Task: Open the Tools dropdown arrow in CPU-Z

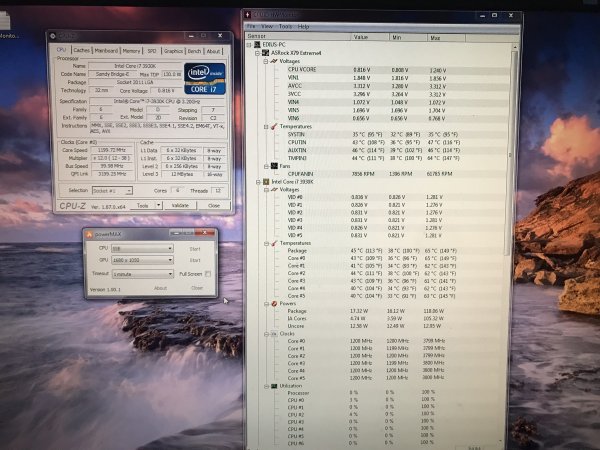Action: coord(159,205)
